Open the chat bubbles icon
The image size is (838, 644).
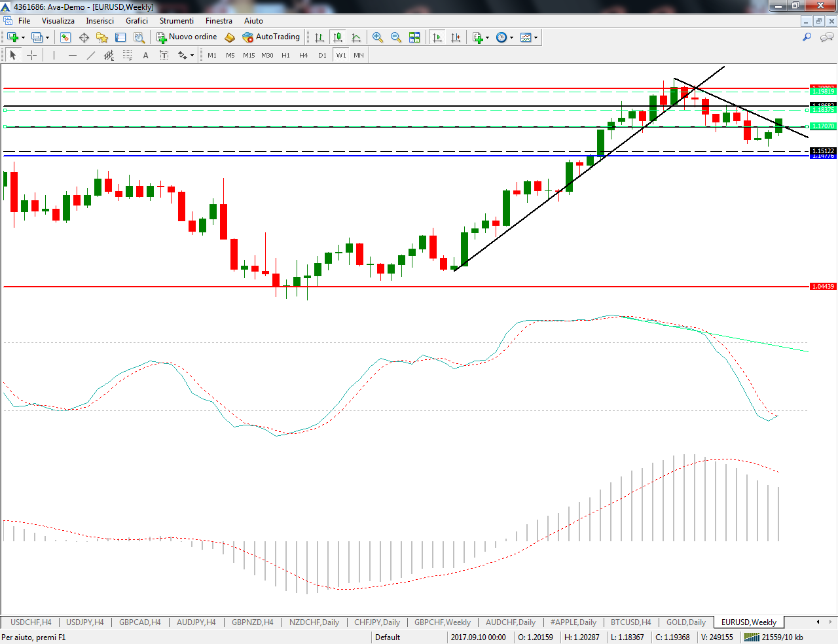tap(827, 37)
